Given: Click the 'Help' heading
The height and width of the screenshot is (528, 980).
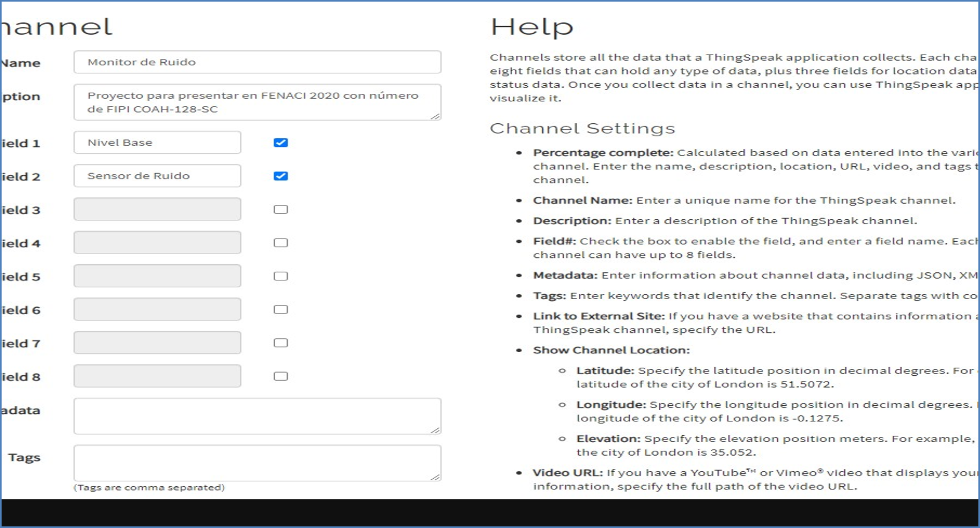Looking at the screenshot, I should click(x=532, y=27).
